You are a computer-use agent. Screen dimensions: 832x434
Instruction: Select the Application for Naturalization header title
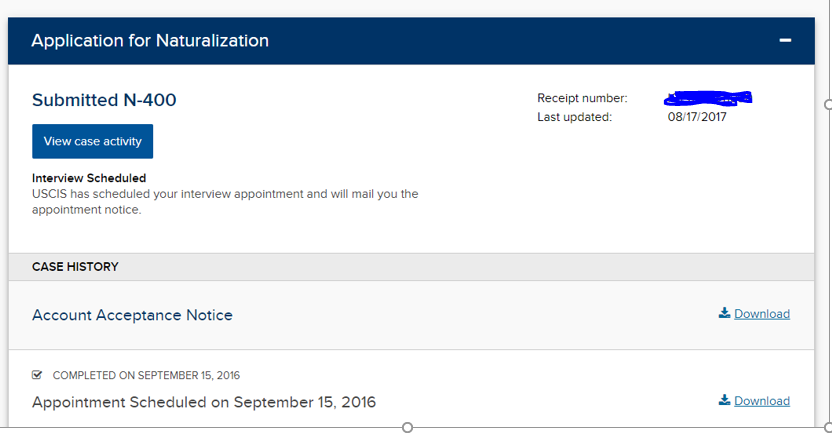click(x=150, y=41)
